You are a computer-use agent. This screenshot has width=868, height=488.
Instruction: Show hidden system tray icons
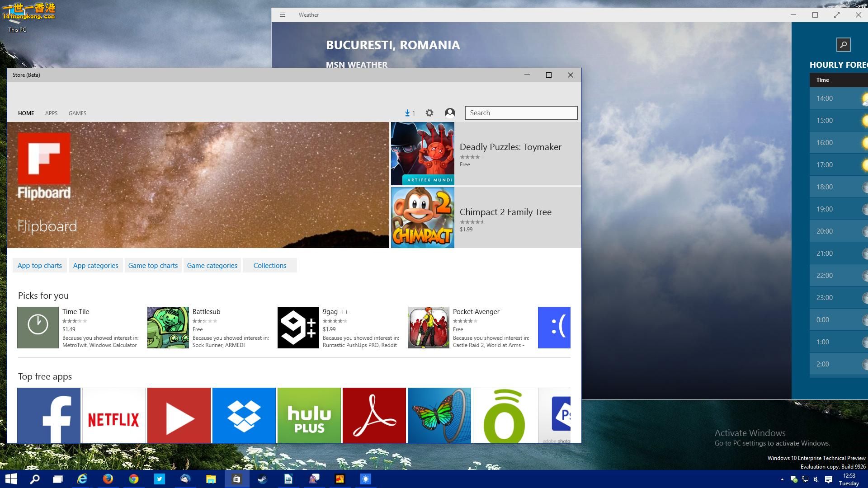pos(782,479)
